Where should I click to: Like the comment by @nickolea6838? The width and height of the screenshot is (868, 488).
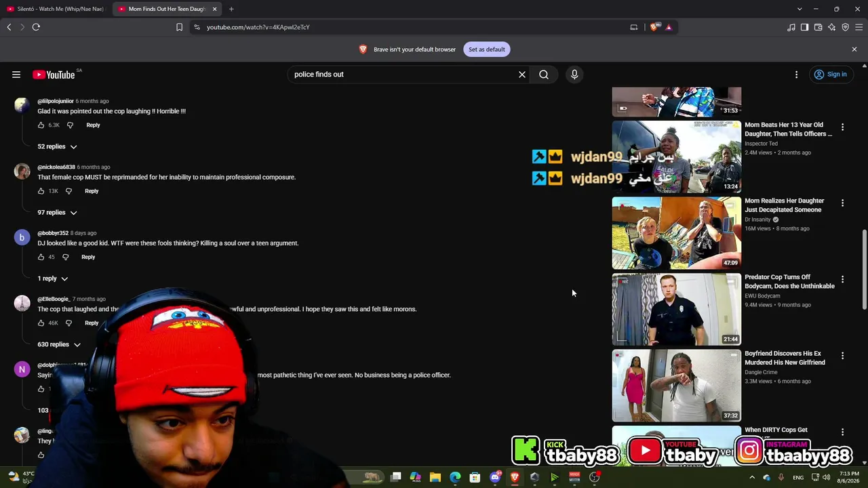click(41, 191)
